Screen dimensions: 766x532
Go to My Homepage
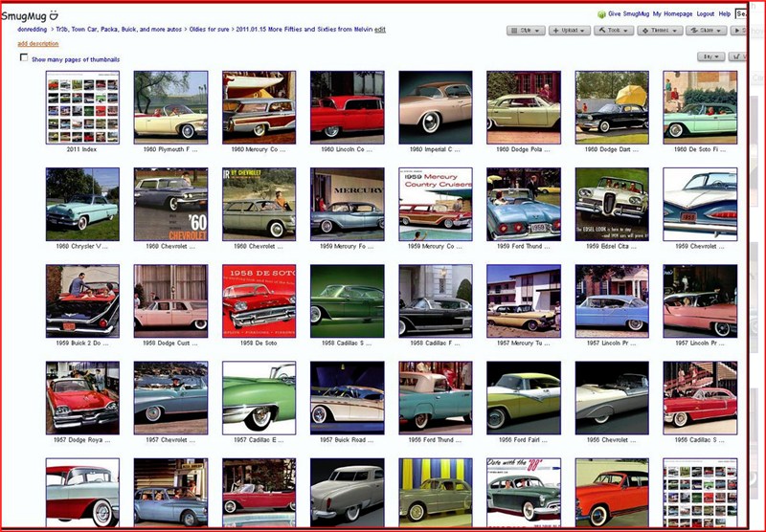tap(672, 14)
